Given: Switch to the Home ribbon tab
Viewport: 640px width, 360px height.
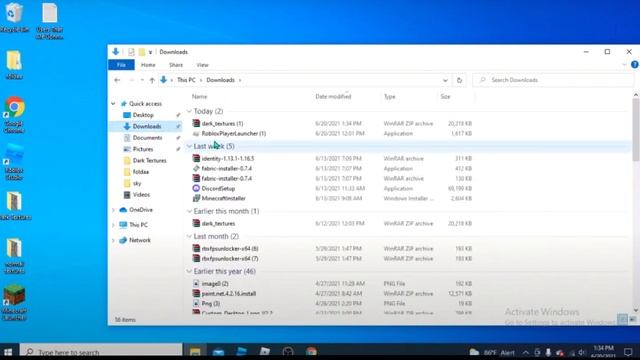Looking at the screenshot, I should [148, 65].
